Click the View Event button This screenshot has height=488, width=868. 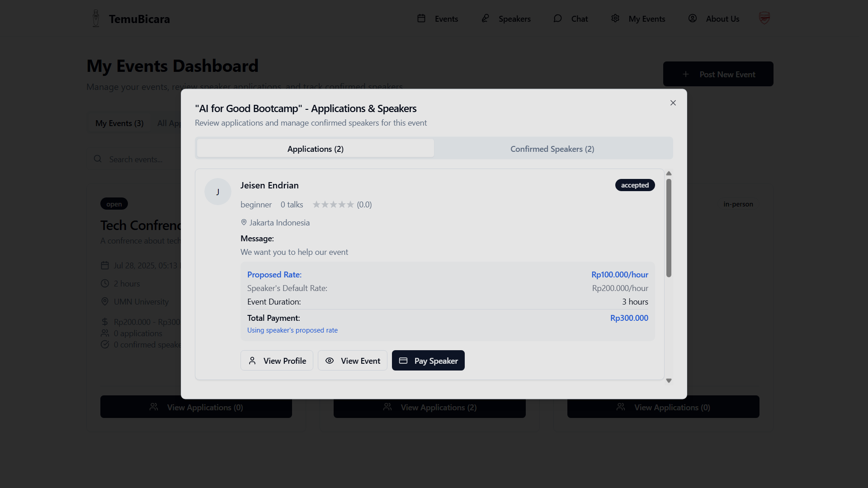pos(352,361)
